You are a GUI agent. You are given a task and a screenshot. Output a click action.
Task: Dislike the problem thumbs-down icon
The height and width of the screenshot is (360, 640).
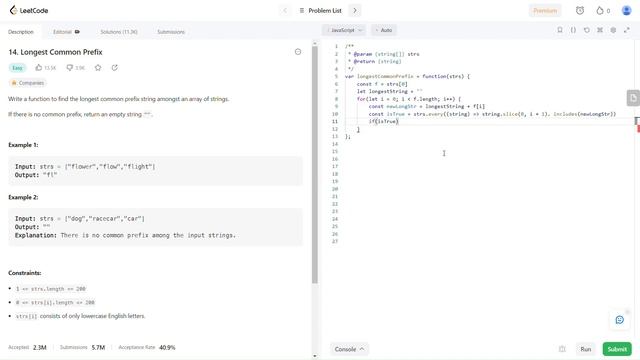point(69,68)
